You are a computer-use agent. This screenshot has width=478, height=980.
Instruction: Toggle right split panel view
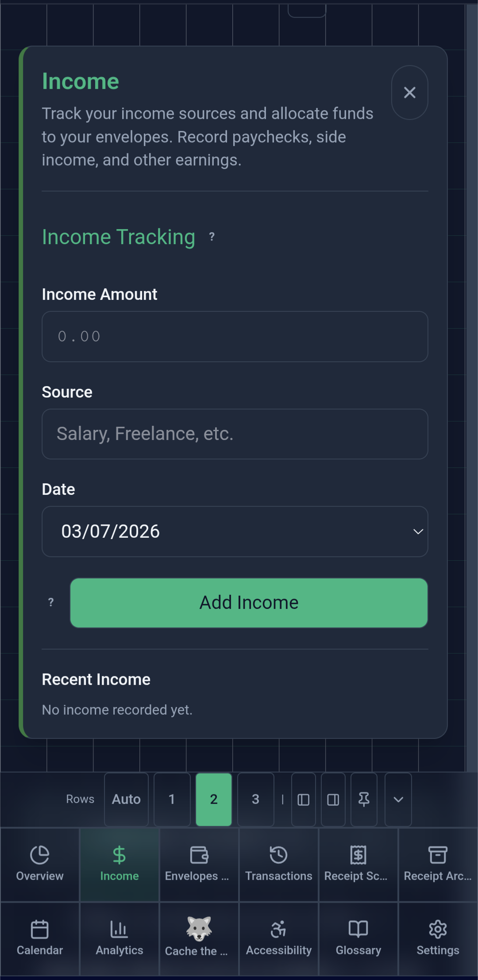click(333, 800)
